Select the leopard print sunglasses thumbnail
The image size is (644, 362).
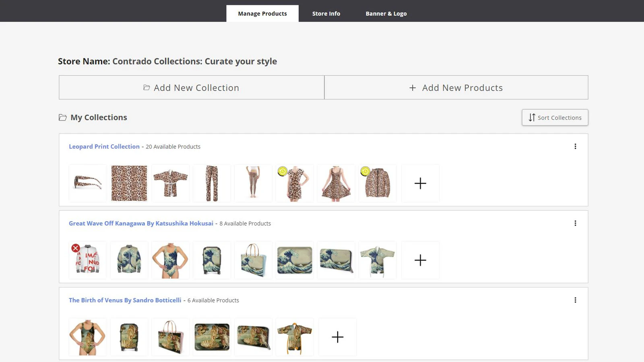click(x=88, y=183)
